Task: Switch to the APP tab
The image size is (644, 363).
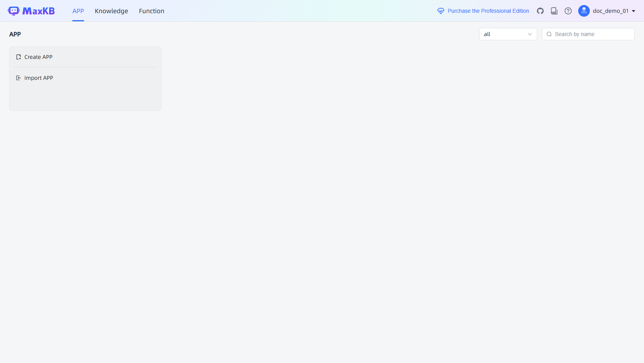Action: tap(78, 11)
